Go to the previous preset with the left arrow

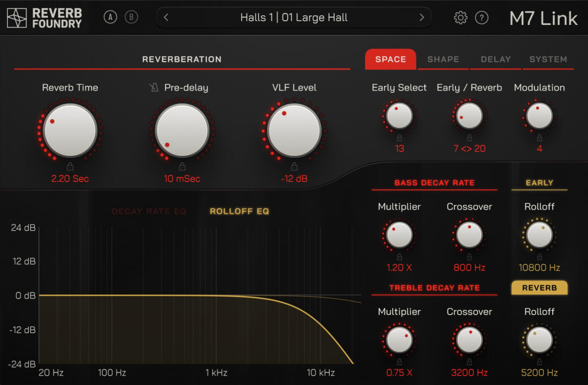coord(167,18)
